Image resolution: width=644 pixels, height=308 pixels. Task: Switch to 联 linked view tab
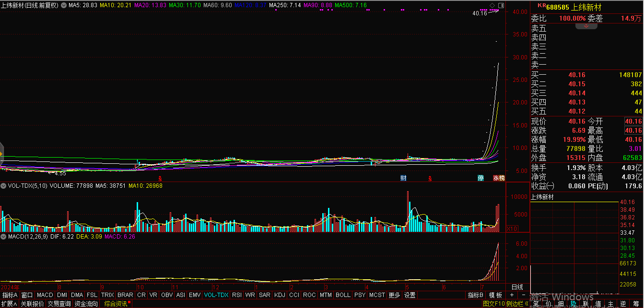(x=585, y=304)
